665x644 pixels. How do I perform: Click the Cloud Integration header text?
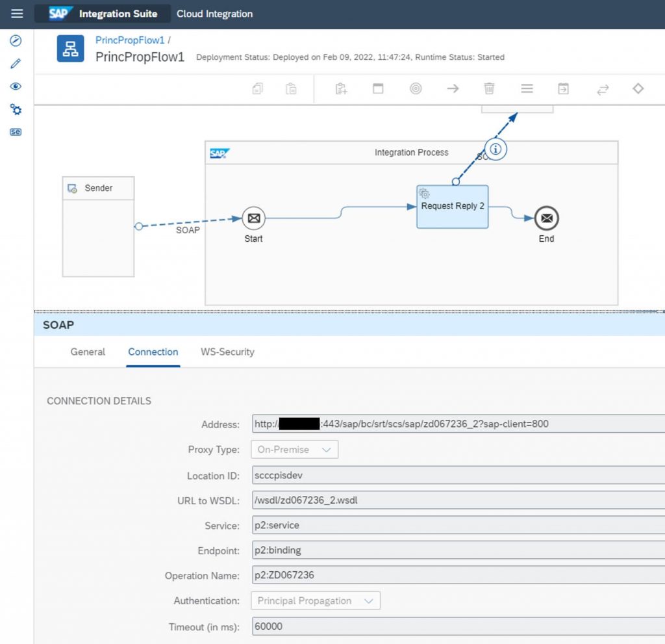214,14
